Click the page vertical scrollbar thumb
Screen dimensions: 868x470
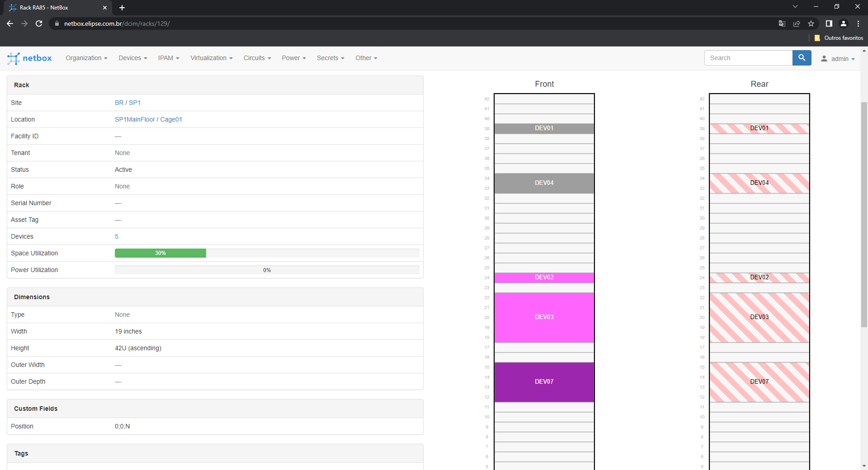pos(864,215)
